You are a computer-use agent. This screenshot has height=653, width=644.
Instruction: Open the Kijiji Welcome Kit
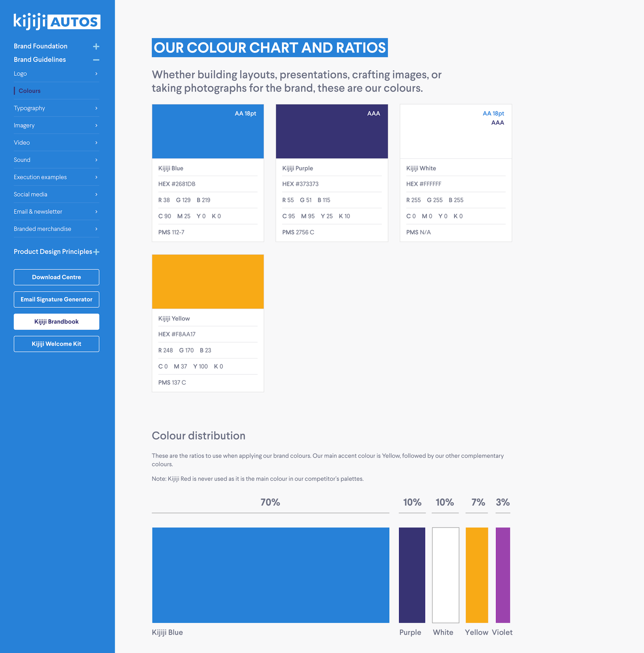coord(56,344)
